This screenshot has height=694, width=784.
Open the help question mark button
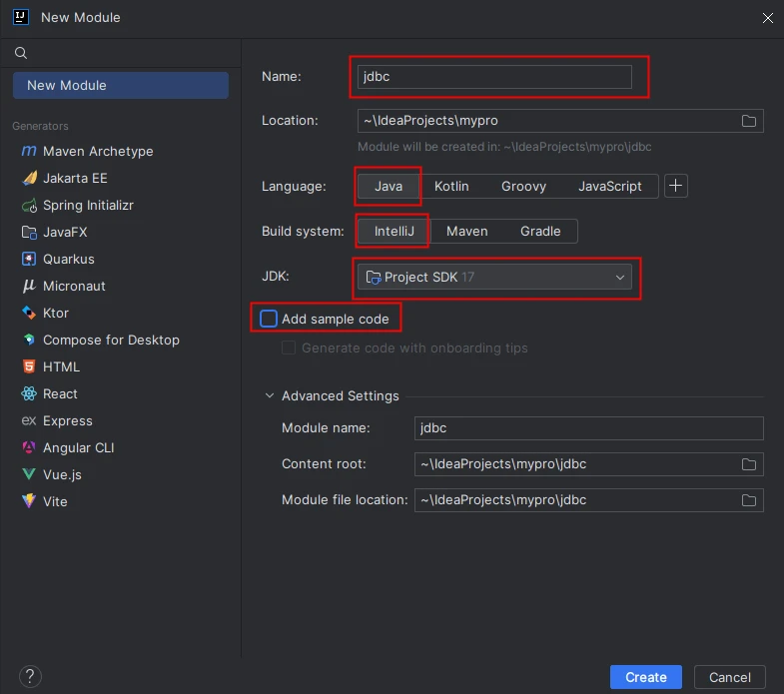[x=30, y=676]
